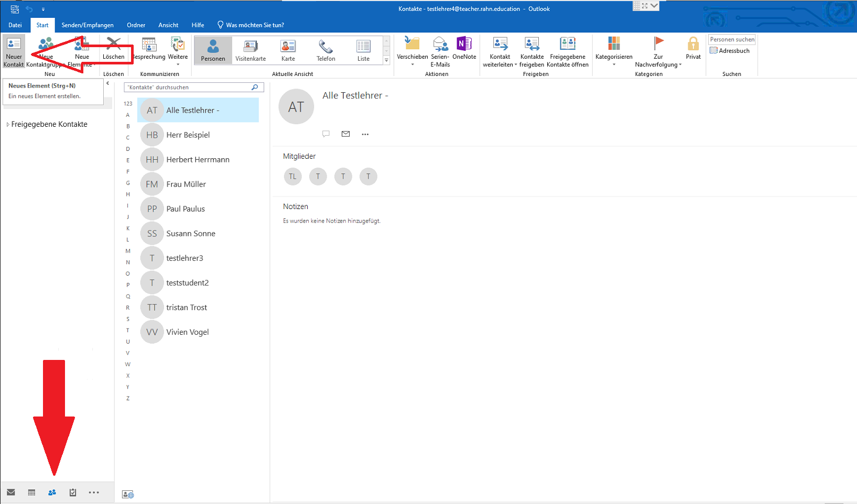This screenshot has width=857, height=504.
Task: Switch to Senden/Empfangen ribbon tab
Action: click(88, 25)
